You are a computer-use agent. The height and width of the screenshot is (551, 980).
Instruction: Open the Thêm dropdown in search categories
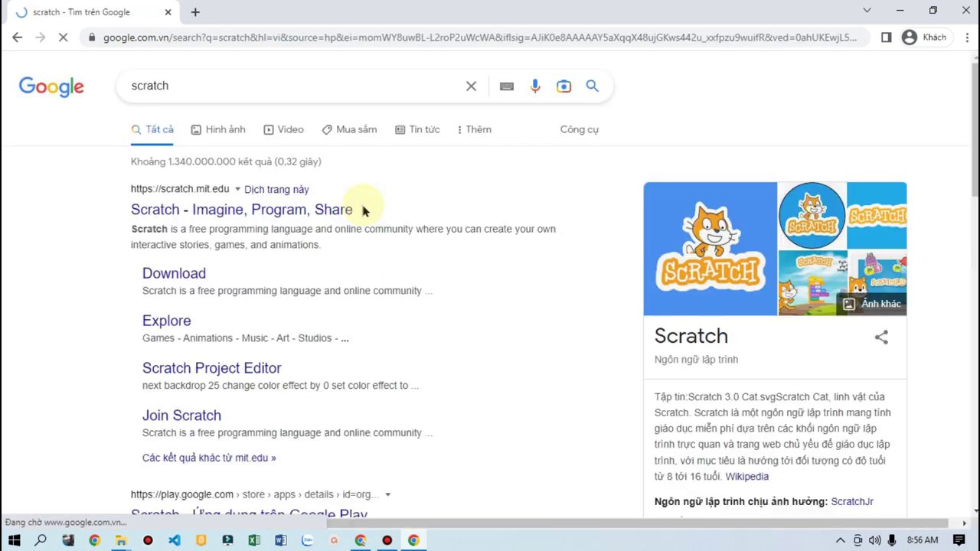point(473,129)
